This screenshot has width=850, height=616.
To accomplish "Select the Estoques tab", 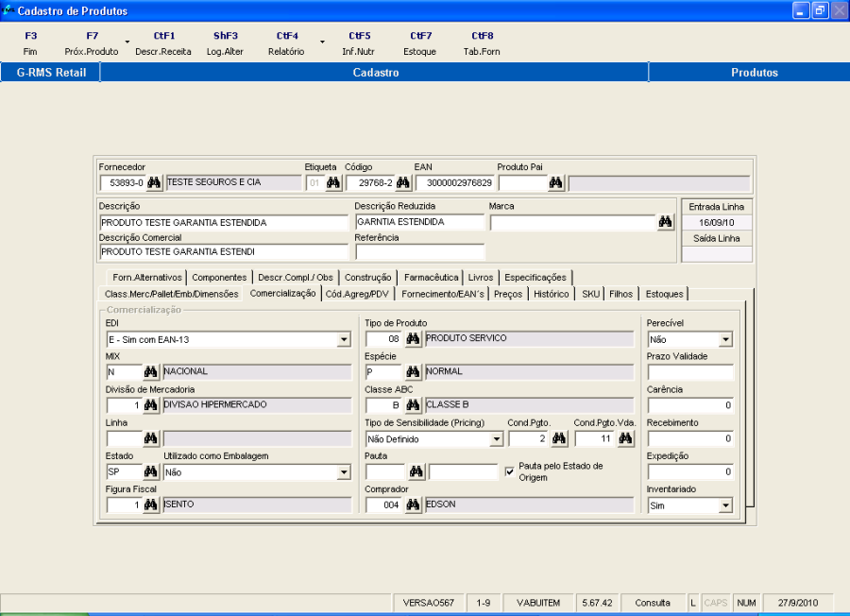I will point(664,294).
